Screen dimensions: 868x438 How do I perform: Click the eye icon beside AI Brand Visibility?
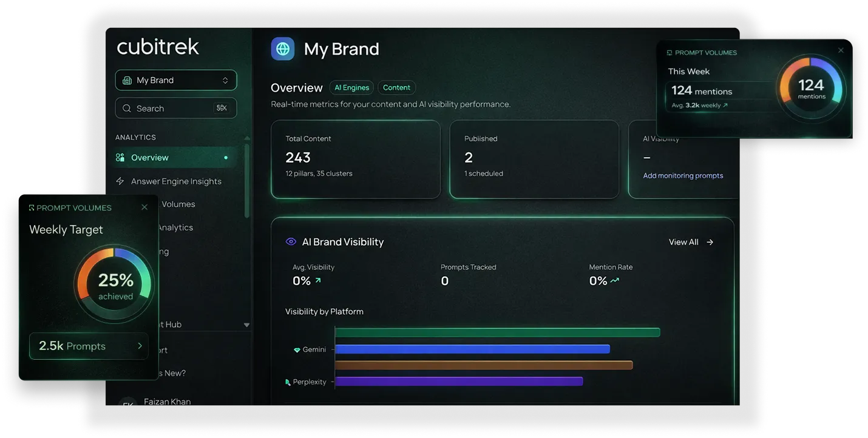(x=291, y=241)
